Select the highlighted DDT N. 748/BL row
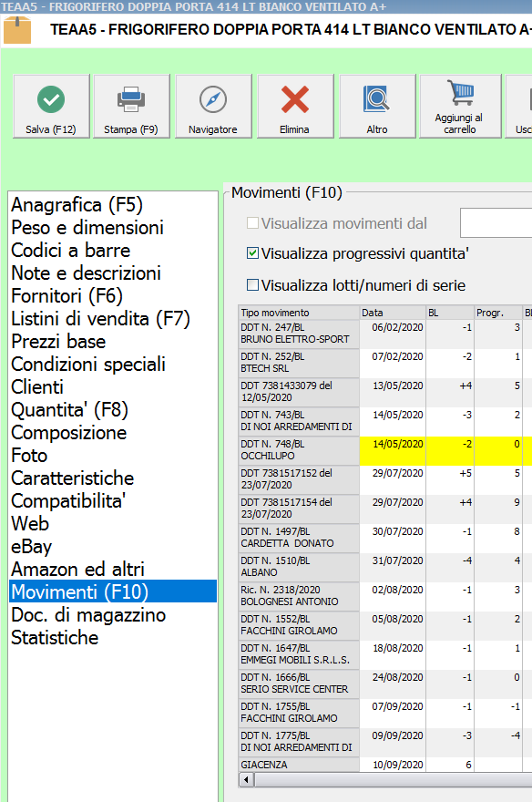532x802 pixels. click(385, 450)
